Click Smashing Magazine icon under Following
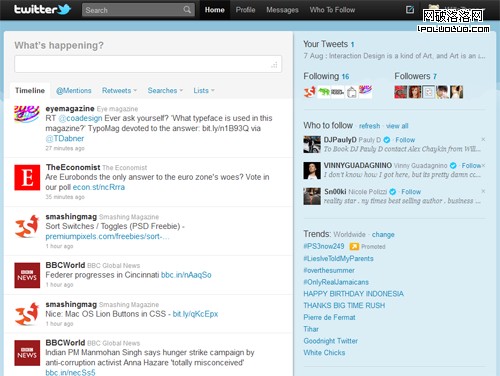500x376 pixels. (309, 92)
